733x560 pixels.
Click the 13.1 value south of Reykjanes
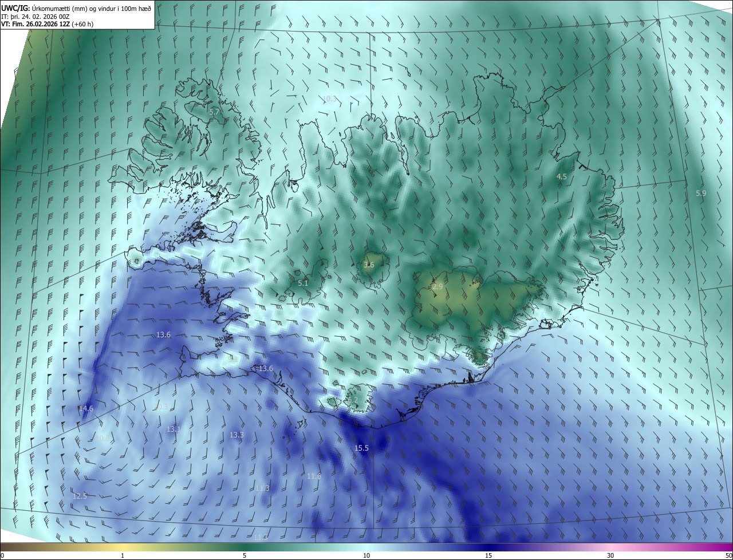tap(174, 429)
